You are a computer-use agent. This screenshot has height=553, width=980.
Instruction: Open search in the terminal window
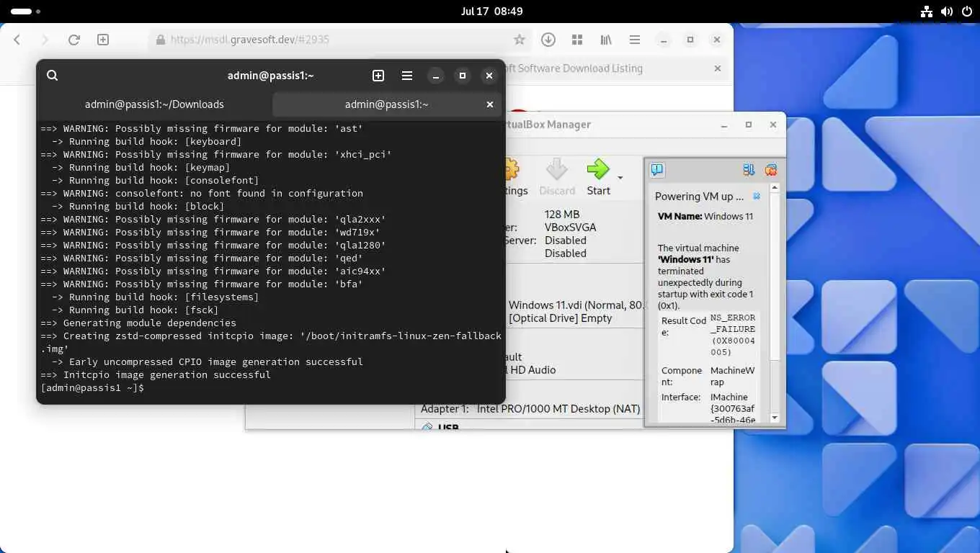tap(52, 76)
